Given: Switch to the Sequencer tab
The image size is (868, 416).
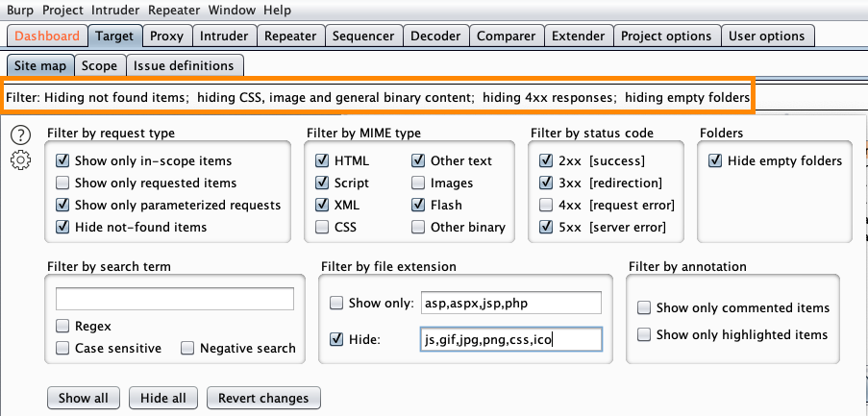Looking at the screenshot, I should tap(363, 37).
